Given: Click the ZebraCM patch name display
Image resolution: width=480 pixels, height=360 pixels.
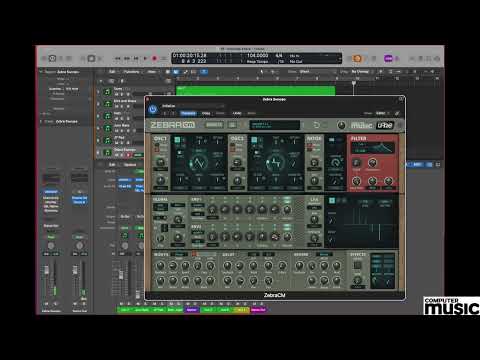Looking at the screenshot, I should [x=275, y=125].
